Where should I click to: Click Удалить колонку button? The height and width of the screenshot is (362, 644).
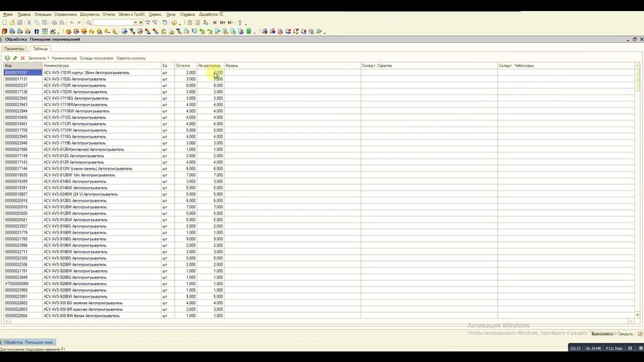[x=131, y=58]
